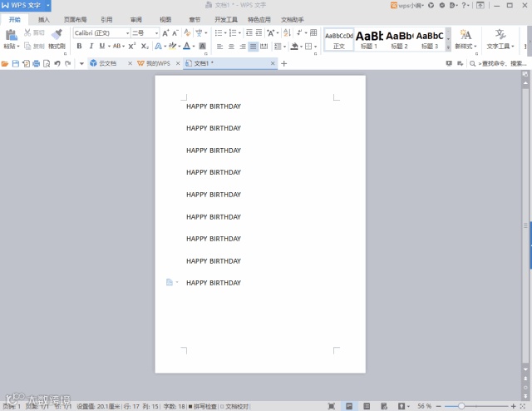532x411 pixels.
Task: Click the character shading icon
Action: [203, 46]
